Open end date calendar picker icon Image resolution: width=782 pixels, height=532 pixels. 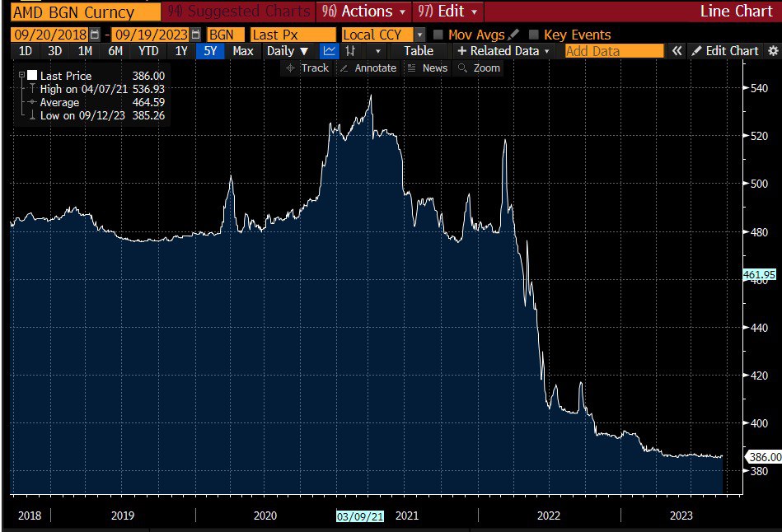click(x=195, y=35)
